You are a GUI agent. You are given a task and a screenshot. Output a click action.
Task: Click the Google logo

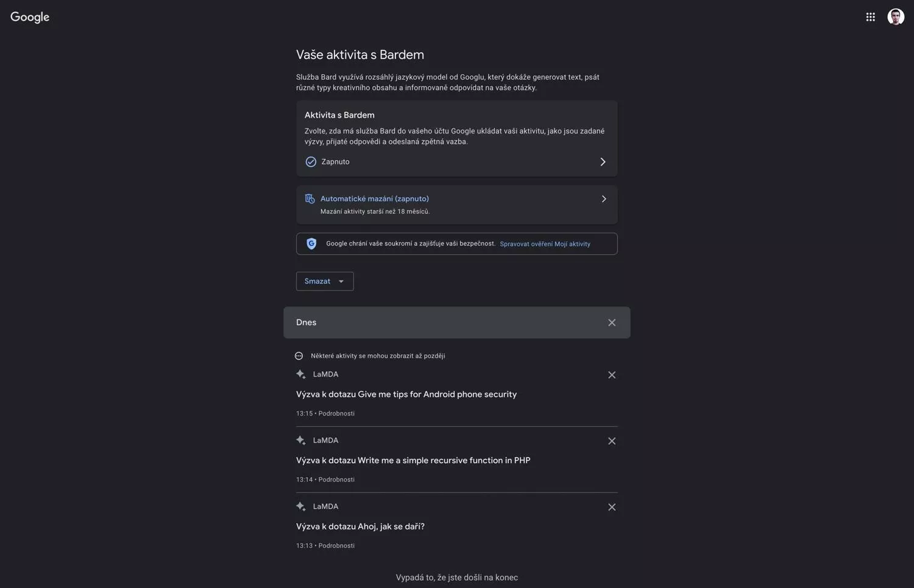[x=30, y=17]
